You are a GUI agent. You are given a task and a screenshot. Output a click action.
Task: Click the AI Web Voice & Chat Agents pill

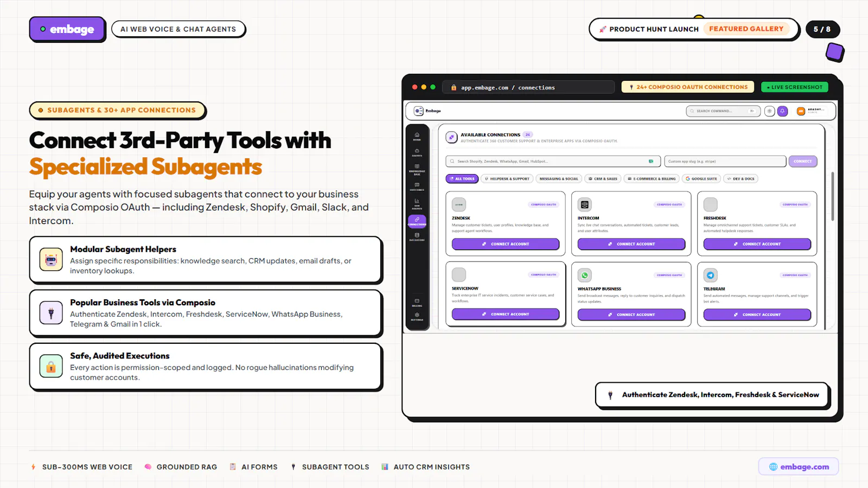tap(178, 29)
